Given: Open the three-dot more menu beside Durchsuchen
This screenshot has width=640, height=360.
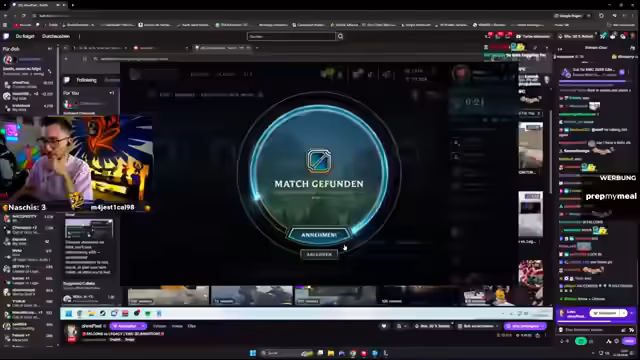Looking at the screenshot, I should point(79,36).
